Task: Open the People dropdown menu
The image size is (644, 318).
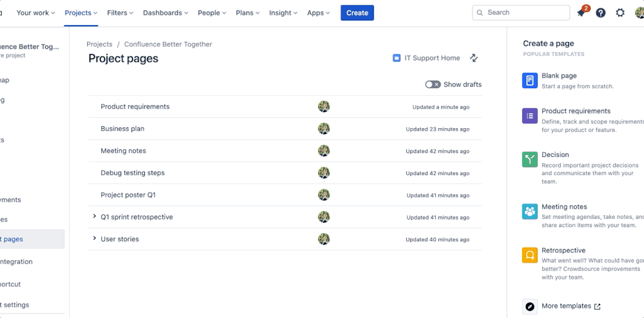Action: [x=212, y=13]
